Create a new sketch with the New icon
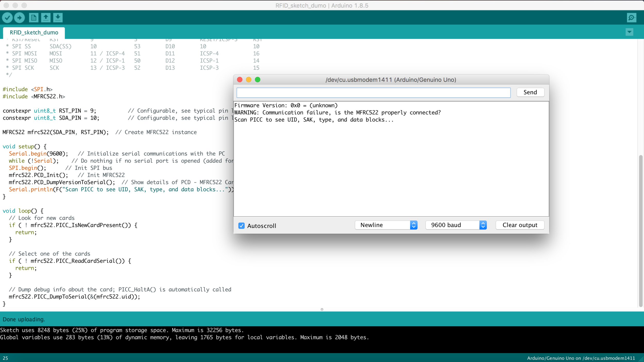Viewport: 644px width, 362px height. pyautogui.click(x=33, y=18)
